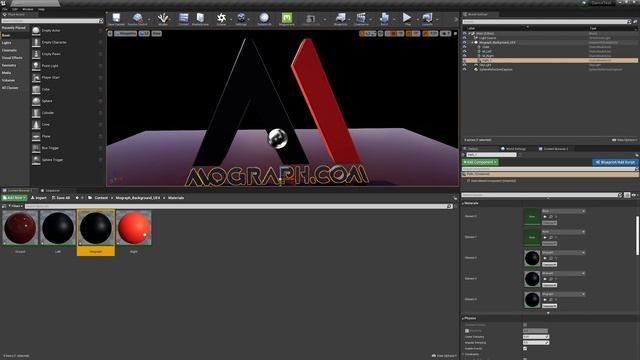640x360 pixels.
Task: Open Source Control from the toolbar
Action: pos(138,19)
